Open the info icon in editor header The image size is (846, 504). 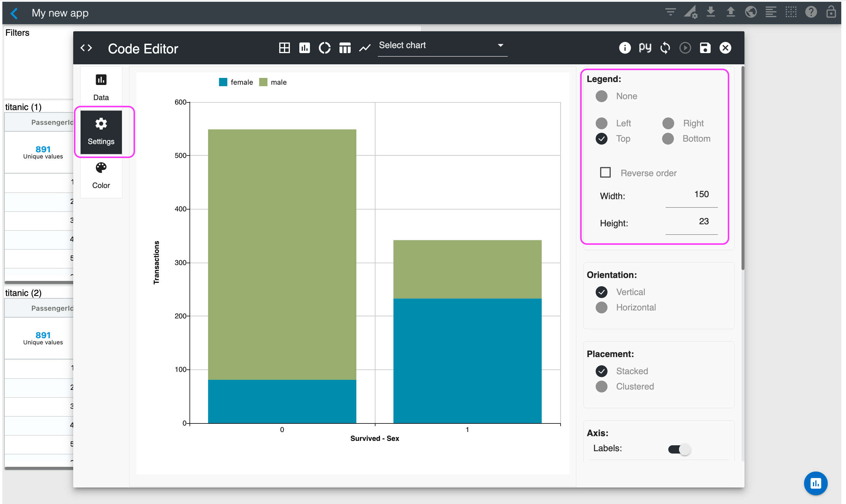pos(625,48)
